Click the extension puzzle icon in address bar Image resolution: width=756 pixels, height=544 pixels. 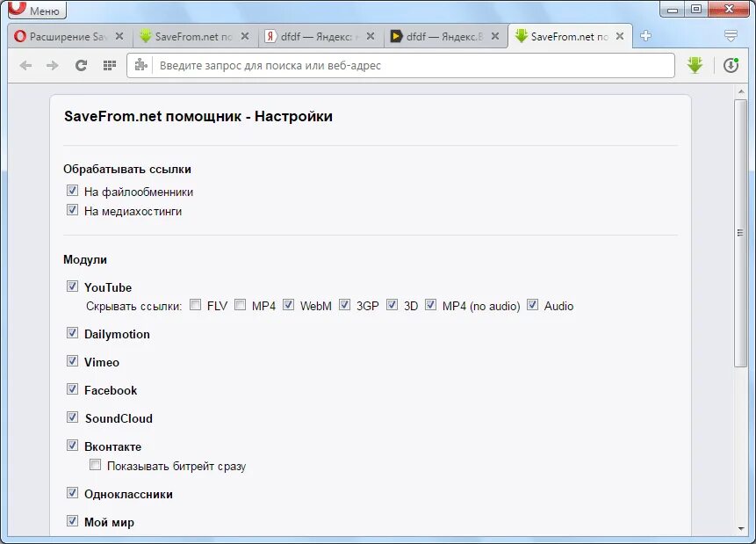click(140, 65)
